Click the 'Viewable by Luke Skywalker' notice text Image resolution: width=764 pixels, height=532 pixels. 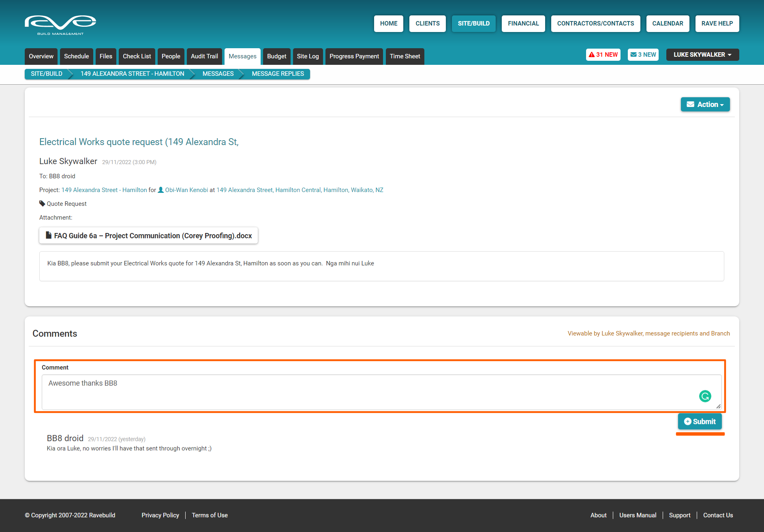[648, 333]
